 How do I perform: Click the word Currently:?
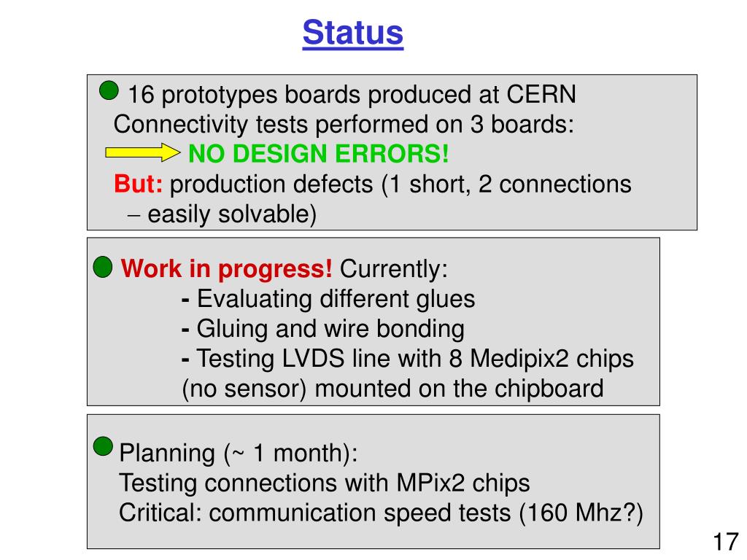(394, 269)
